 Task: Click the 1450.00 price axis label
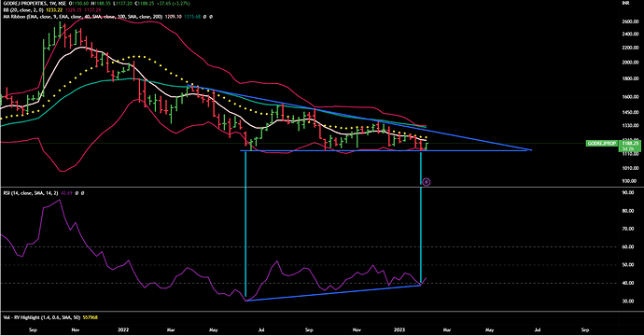click(630, 112)
